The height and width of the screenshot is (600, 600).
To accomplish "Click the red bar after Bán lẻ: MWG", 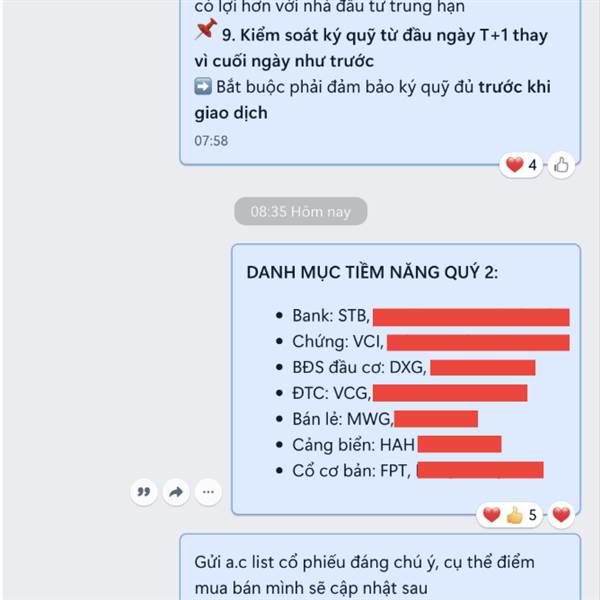I will (436, 419).
